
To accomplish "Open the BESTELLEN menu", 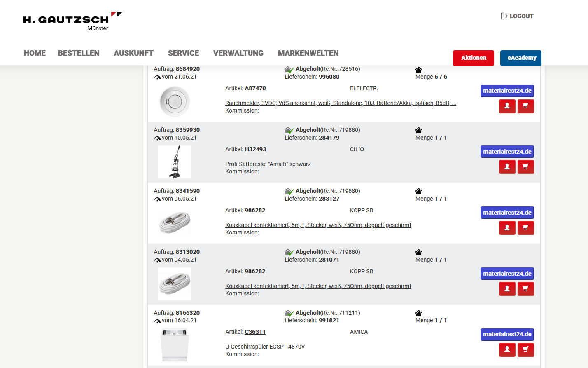I will coord(79,53).
